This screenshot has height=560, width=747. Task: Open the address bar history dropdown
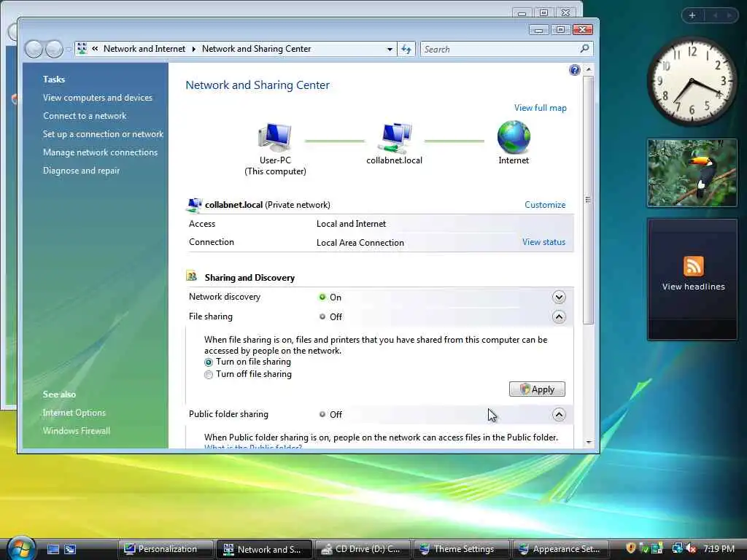(390, 49)
